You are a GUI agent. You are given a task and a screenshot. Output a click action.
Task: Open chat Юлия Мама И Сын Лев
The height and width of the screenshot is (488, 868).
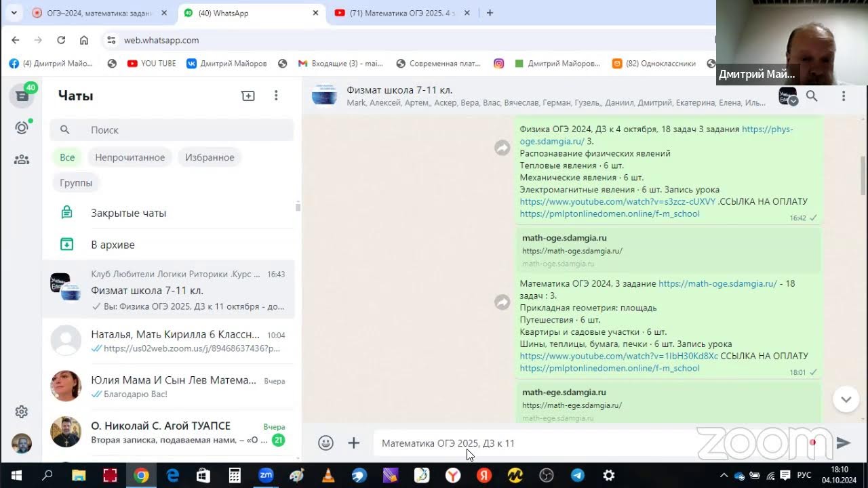[169, 386]
